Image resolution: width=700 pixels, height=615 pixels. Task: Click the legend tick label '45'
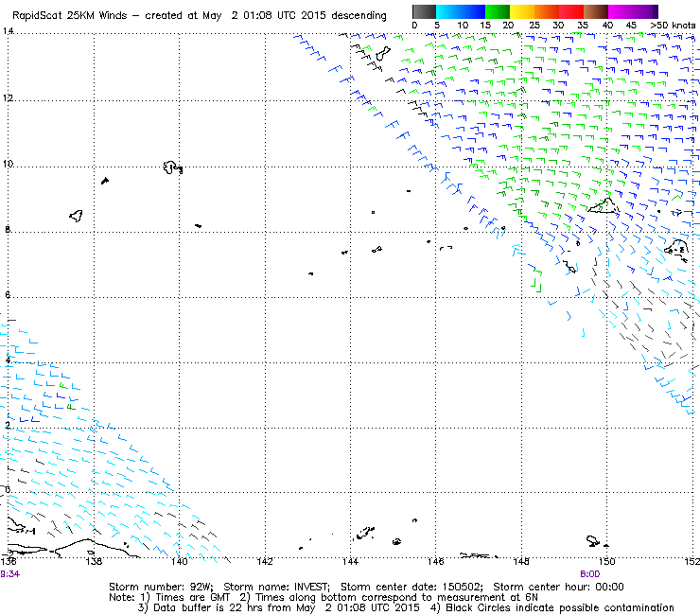[x=631, y=26]
